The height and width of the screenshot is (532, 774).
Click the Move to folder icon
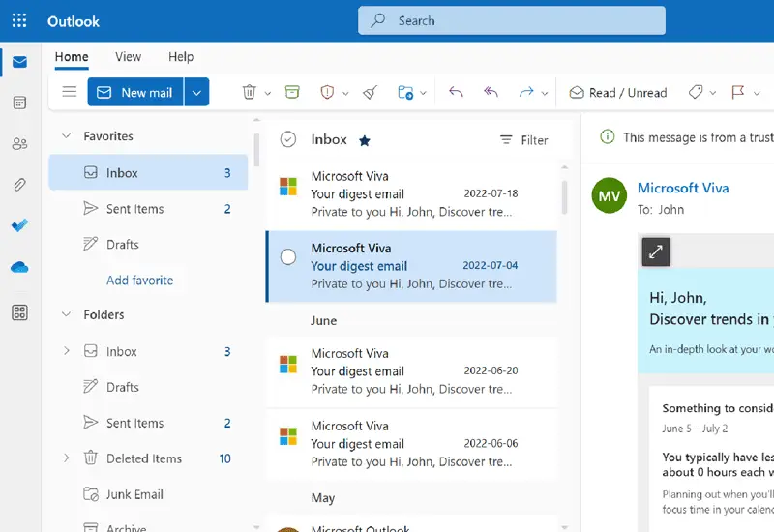[405, 92]
